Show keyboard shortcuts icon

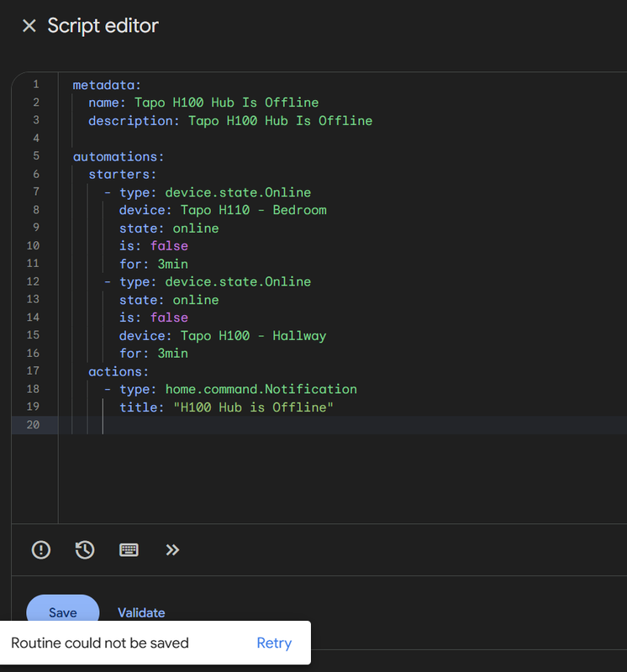pos(129,550)
